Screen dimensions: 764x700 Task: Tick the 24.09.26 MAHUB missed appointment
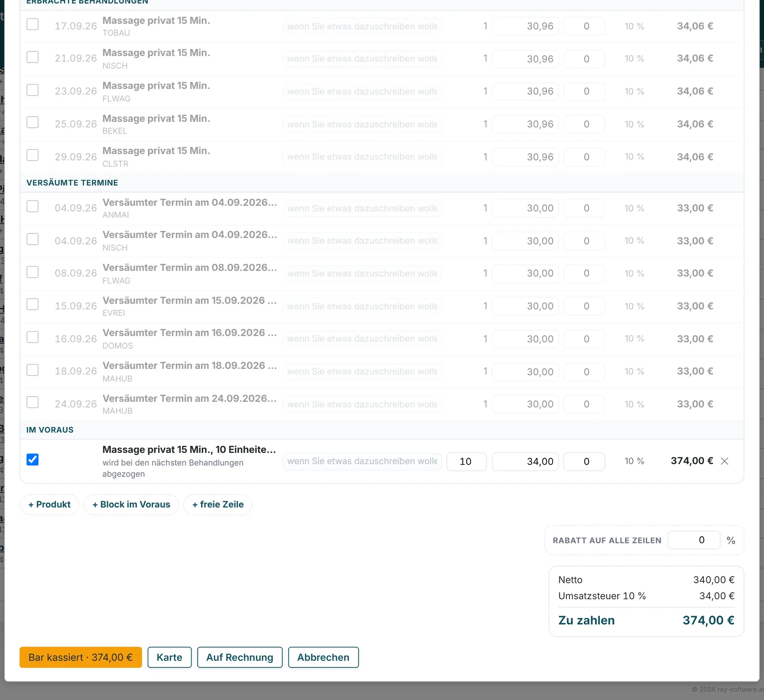(x=33, y=402)
